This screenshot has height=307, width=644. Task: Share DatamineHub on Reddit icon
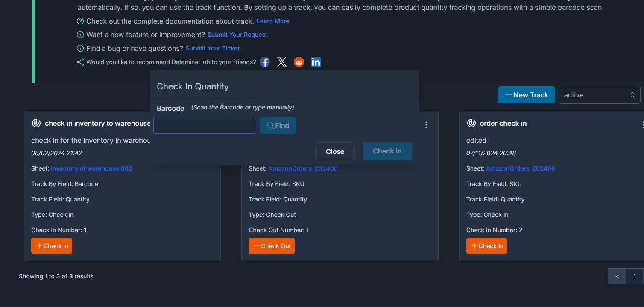tap(299, 62)
